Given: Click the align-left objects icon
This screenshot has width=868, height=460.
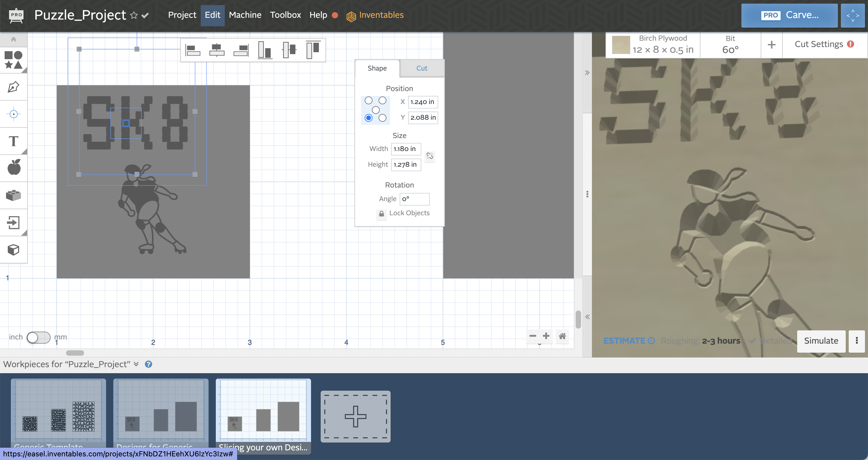Looking at the screenshot, I should pyautogui.click(x=193, y=49).
